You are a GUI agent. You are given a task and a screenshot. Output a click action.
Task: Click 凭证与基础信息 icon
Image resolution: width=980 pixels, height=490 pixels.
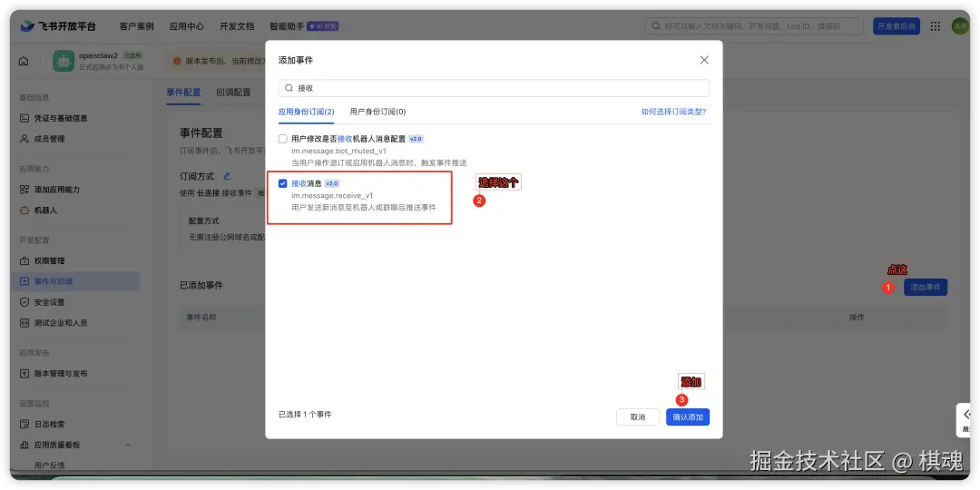pyautogui.click(x=24, y=118)
